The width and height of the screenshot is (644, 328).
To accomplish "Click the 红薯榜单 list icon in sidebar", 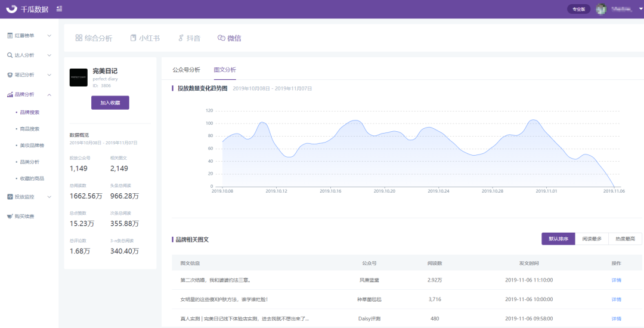I will [10, 36].
